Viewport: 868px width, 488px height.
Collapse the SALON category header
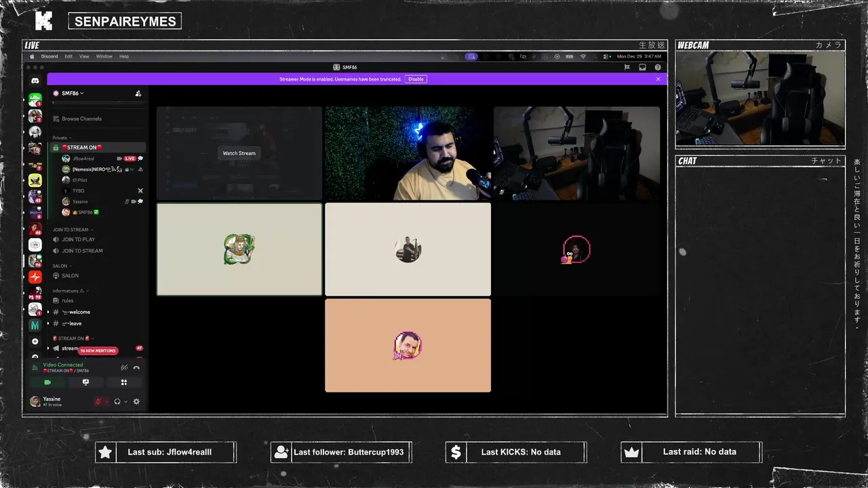[61, 266]
